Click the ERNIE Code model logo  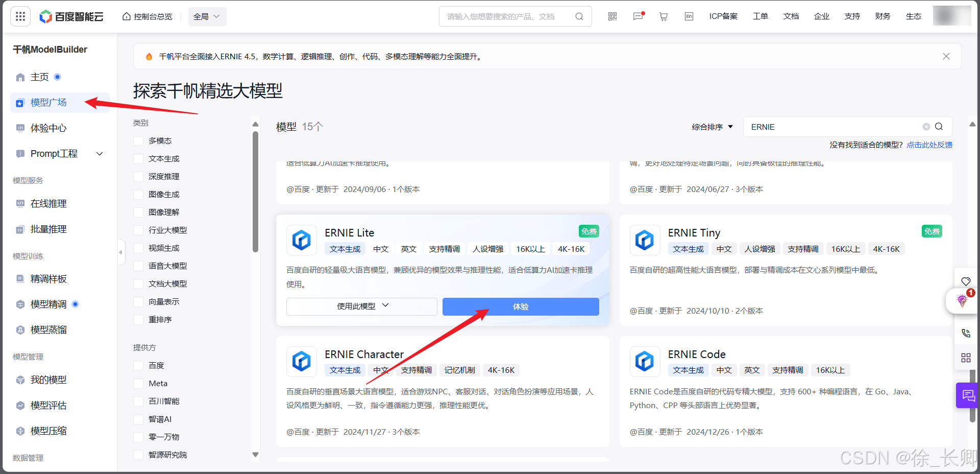(644, 361)
